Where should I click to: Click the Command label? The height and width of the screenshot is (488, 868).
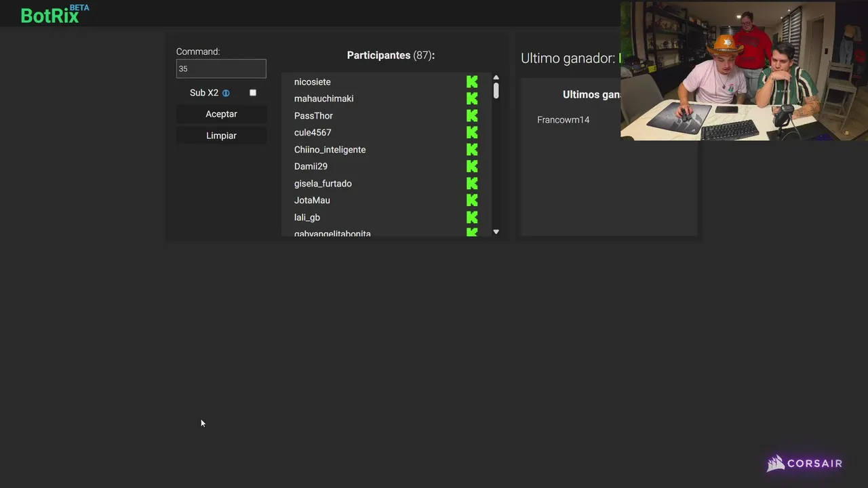point(198,52)
